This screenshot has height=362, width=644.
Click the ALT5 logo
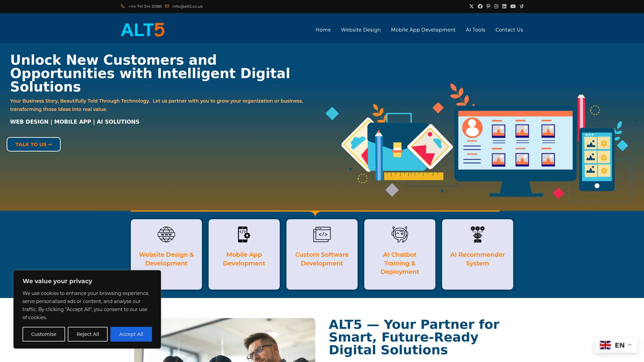[143, 30]
